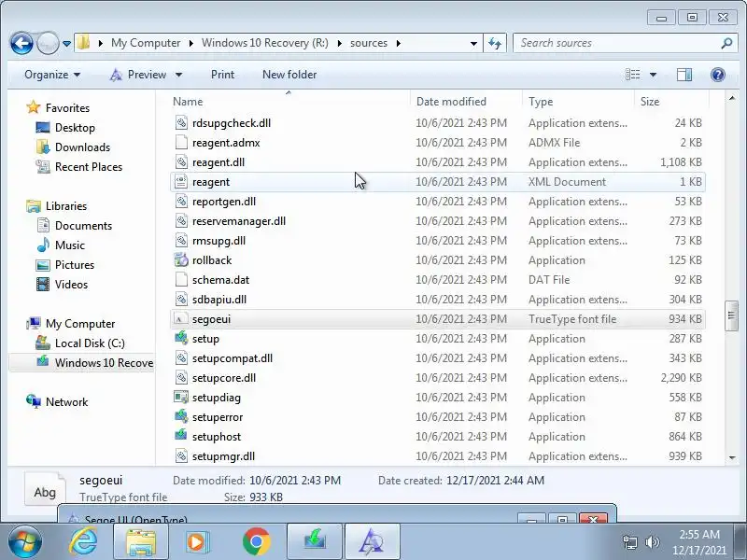Click the setupcompat.dll file name
Viewport: 747px width, 560px height.
[233, 358]
